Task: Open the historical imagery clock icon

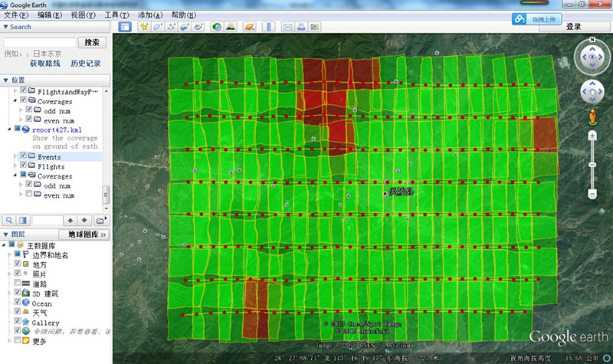Action: pos(217,27)
